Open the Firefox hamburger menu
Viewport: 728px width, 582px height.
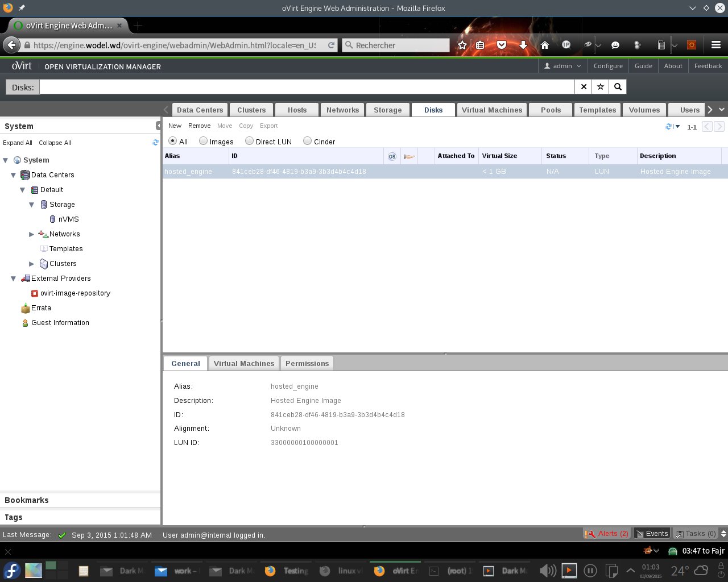716,45
